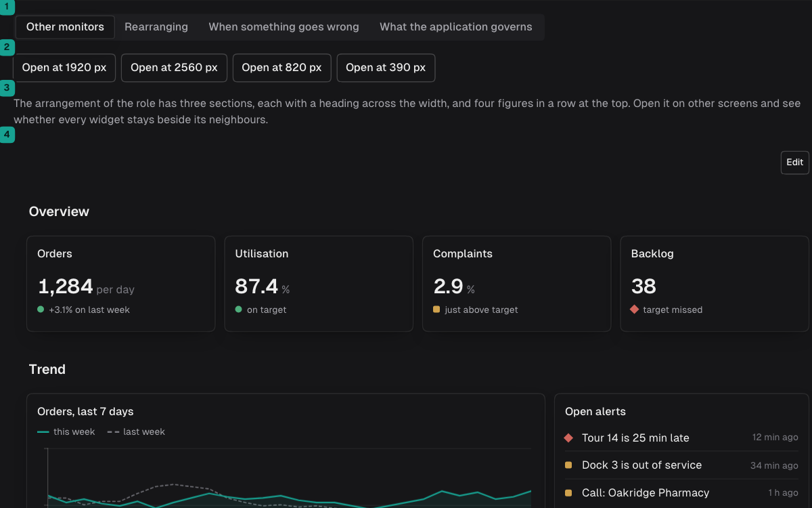Click the green status dot beside +3.1% on last week
This screenshot has height=508, width=812.
tap(41, 310)
